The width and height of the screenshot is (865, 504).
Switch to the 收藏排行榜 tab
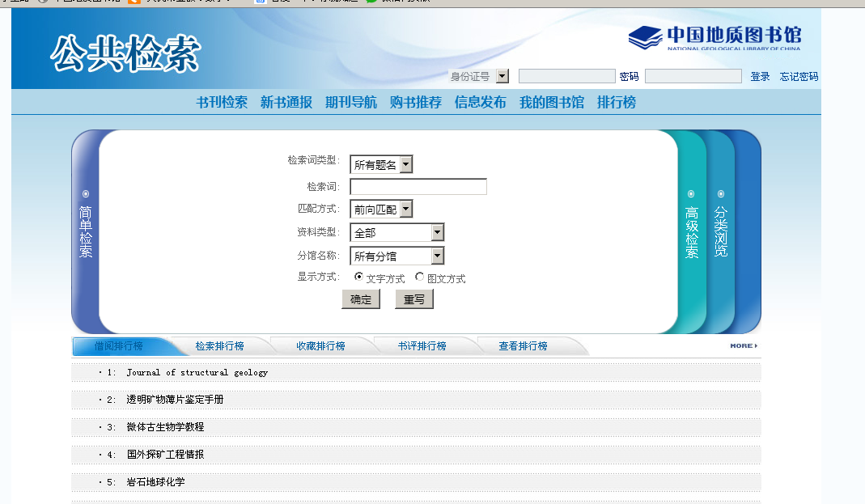(x=320, y=346)
